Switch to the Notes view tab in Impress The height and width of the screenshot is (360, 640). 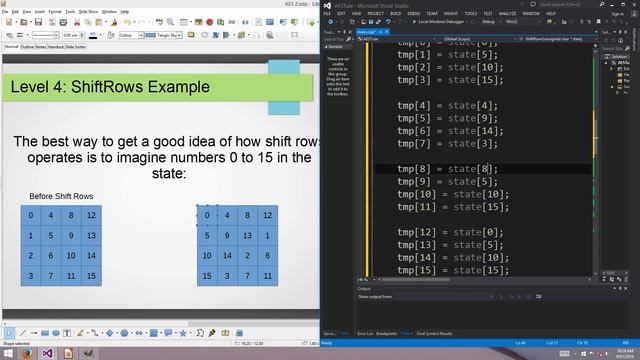pos(40,47)
